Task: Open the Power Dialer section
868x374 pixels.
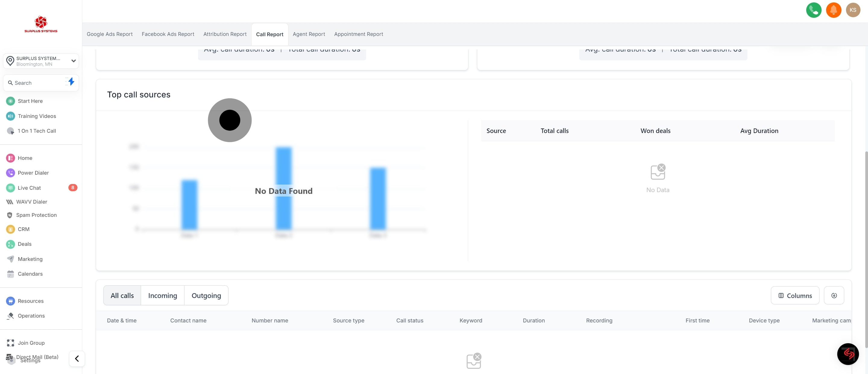Action: point(33,173)
